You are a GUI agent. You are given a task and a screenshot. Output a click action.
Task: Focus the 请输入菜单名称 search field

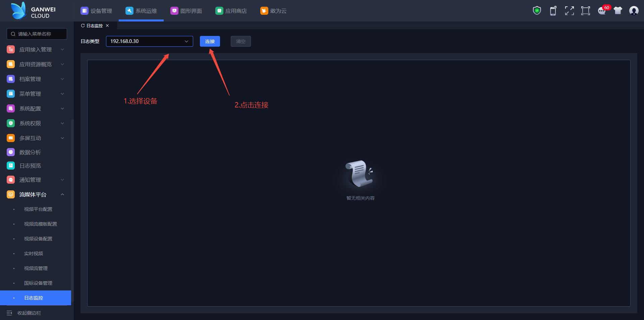click(x=37, y=34)
